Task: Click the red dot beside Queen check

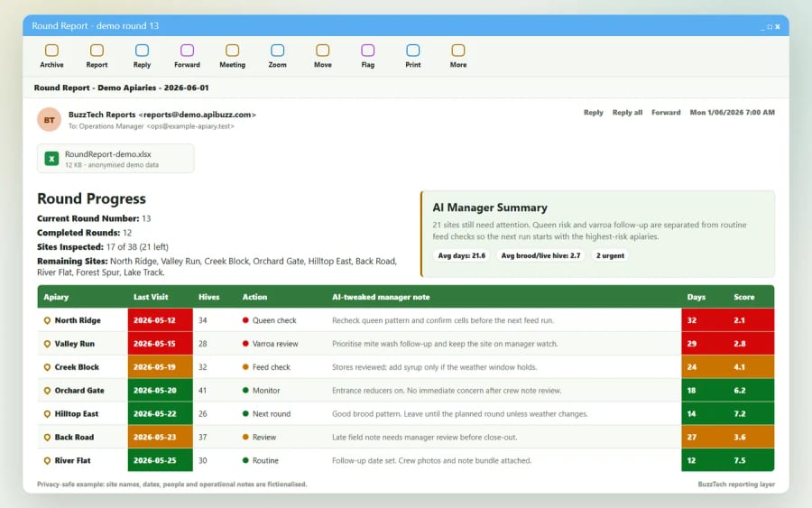Action: click(245, 320)
